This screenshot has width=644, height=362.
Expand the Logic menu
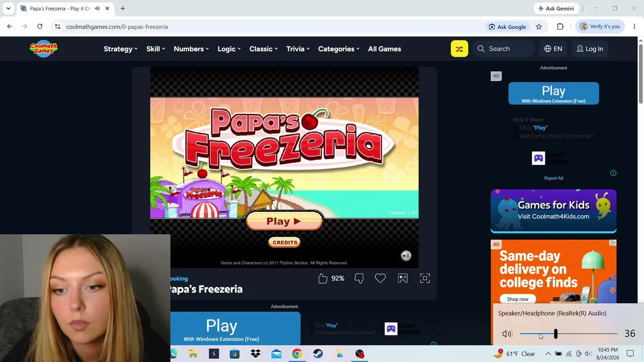(x=229, y=49)
